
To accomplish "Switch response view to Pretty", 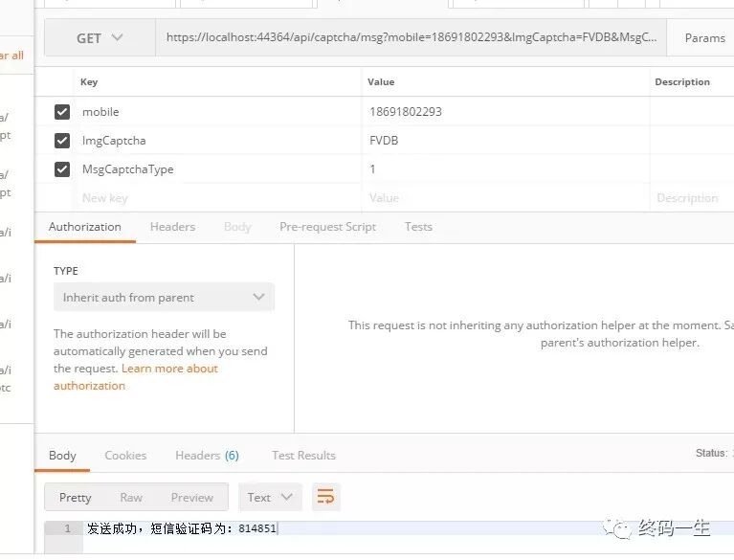I will tap(76, 497).
